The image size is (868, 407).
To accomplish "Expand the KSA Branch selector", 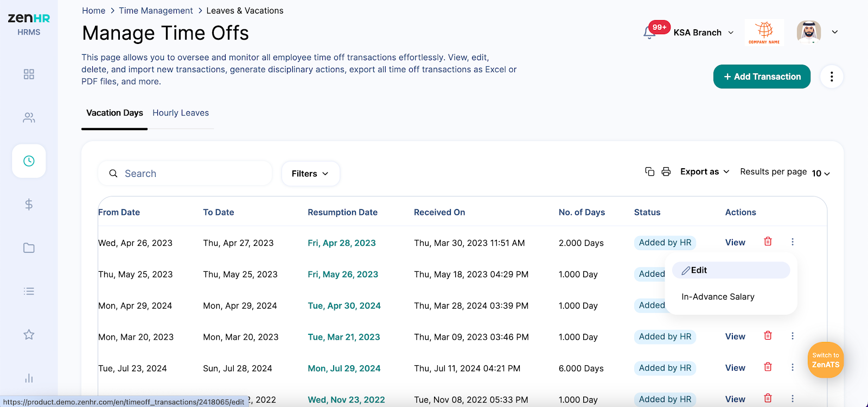I will (704, 33).
